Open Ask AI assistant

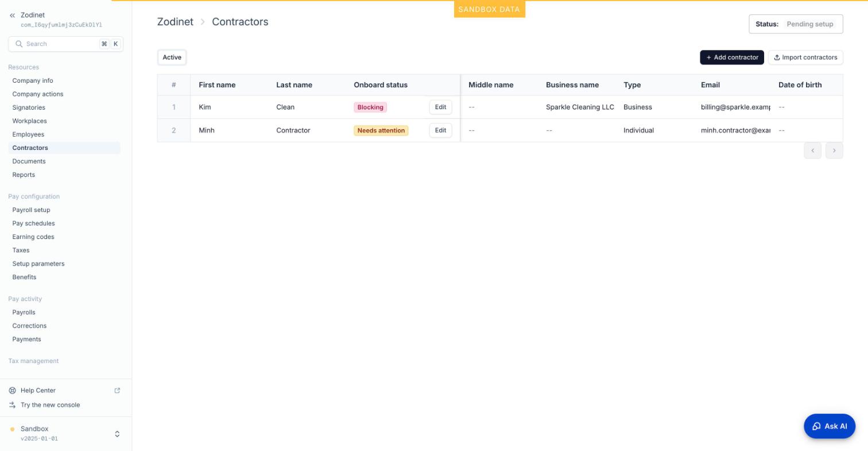pos(830,426)
